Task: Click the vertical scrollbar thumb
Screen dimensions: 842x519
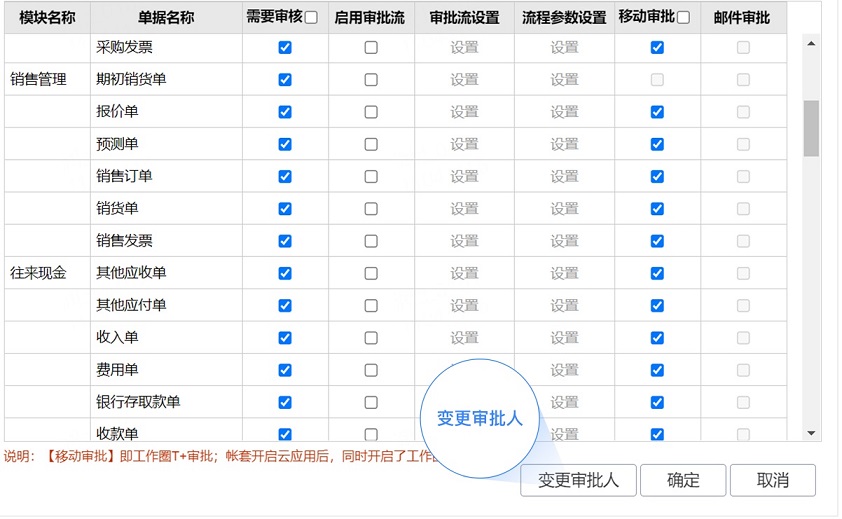Action: coord(811,128)
